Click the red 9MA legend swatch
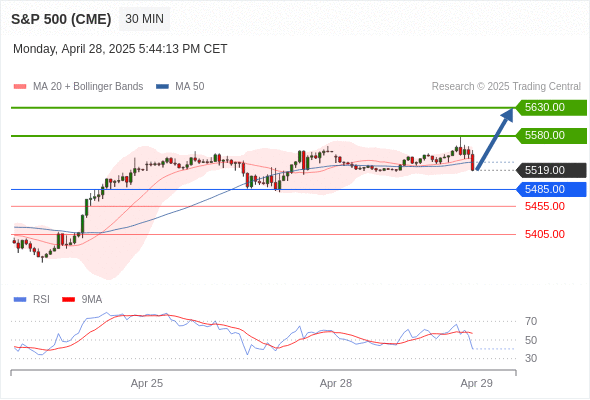This screenshot has width=590, height=400. pos(68,300)
